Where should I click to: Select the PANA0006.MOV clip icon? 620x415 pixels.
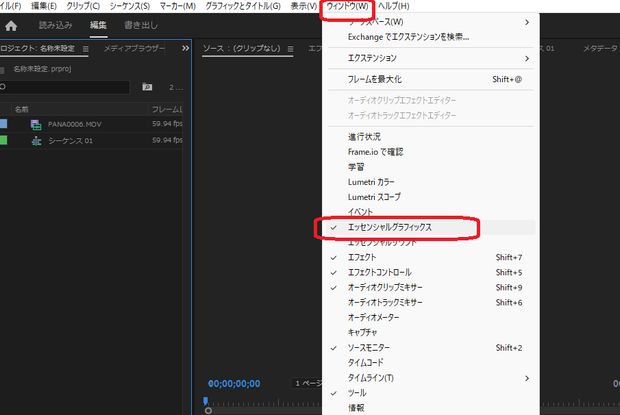tap(36, 124)
